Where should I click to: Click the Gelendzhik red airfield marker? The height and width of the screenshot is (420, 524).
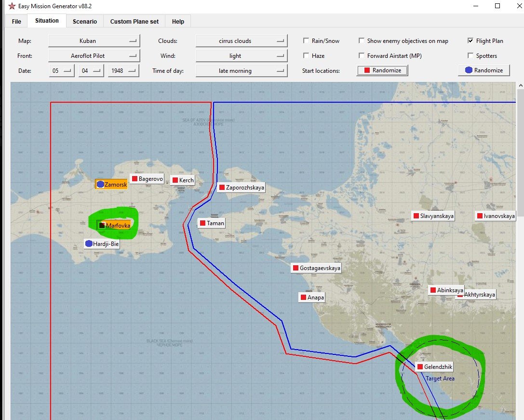click(x=419, y=367)
